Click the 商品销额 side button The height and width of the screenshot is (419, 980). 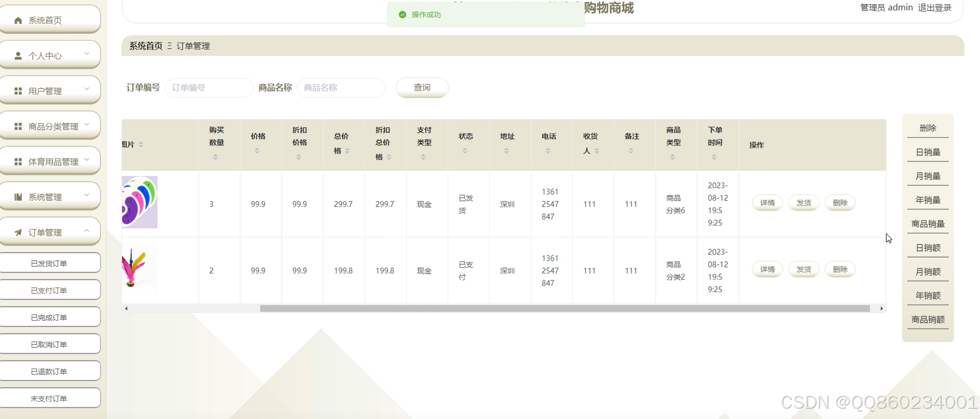(x=928, y=319)
